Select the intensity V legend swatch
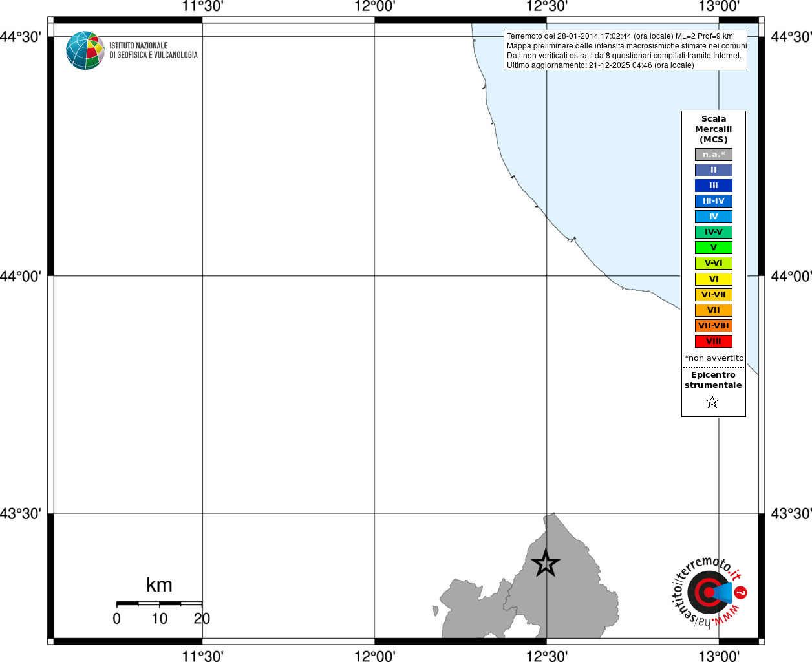 coord(714,248)
